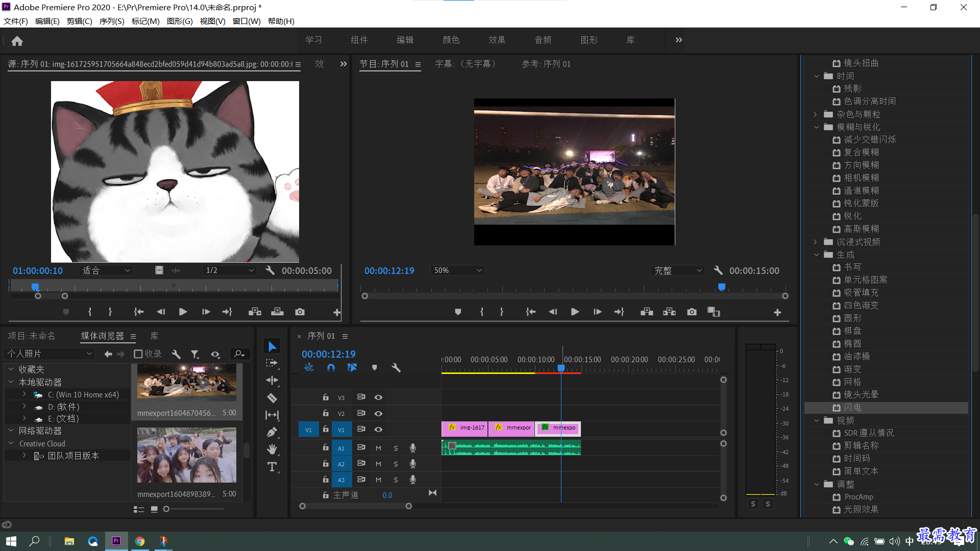
Task: Open Program zoom dropdown 50%
Action: tap(457, 270)
